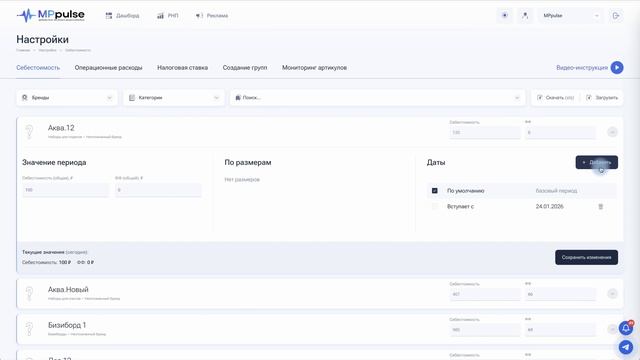Screen dimensions: 640x360
Task: Click the Базовый период label
Action: pos(556,191)
